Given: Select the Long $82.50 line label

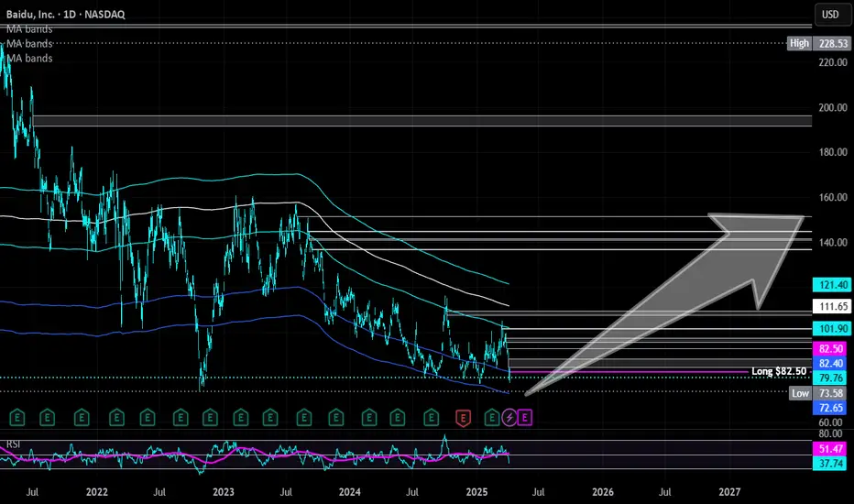Looking at the screenshot, I should coord(778,372).
